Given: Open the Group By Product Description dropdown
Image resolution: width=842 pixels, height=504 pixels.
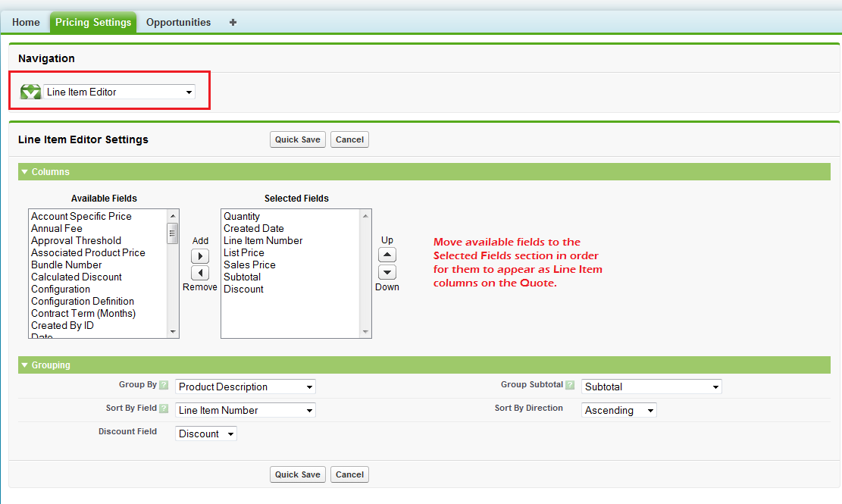Looking at the screenshot, I should coord(246,387).
